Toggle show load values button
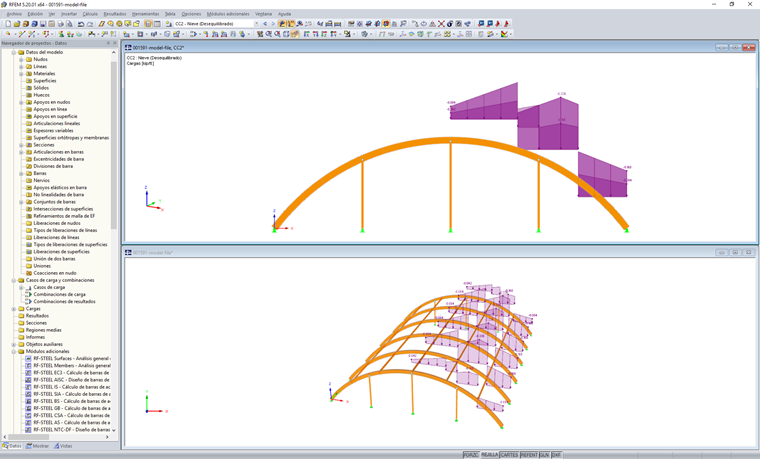 (291, 24)
